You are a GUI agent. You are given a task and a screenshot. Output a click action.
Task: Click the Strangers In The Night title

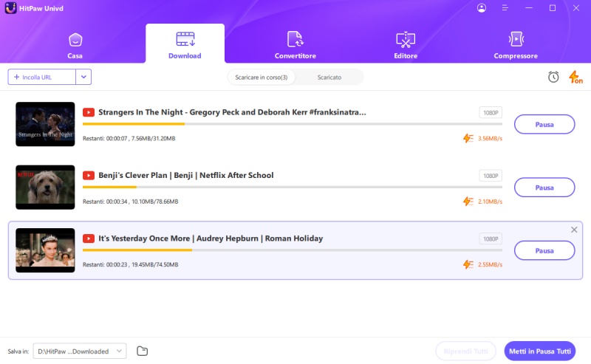pyautogui.click(x=232, y=112)
